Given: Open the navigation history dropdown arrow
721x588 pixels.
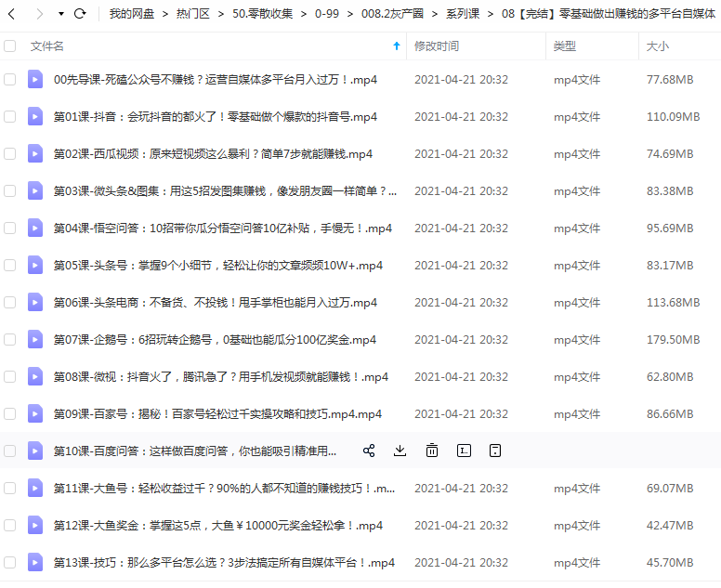Looking at the screenshot, I should pos(61,14).
